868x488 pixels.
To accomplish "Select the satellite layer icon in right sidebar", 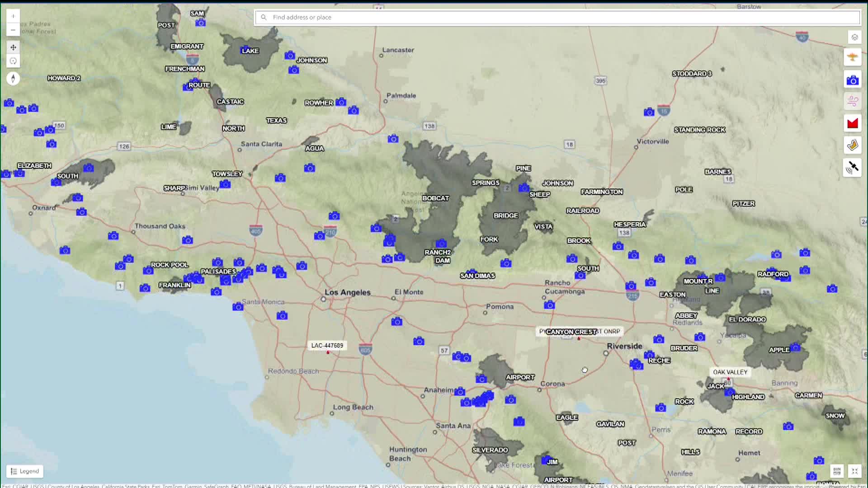I will tap(852, 167).
